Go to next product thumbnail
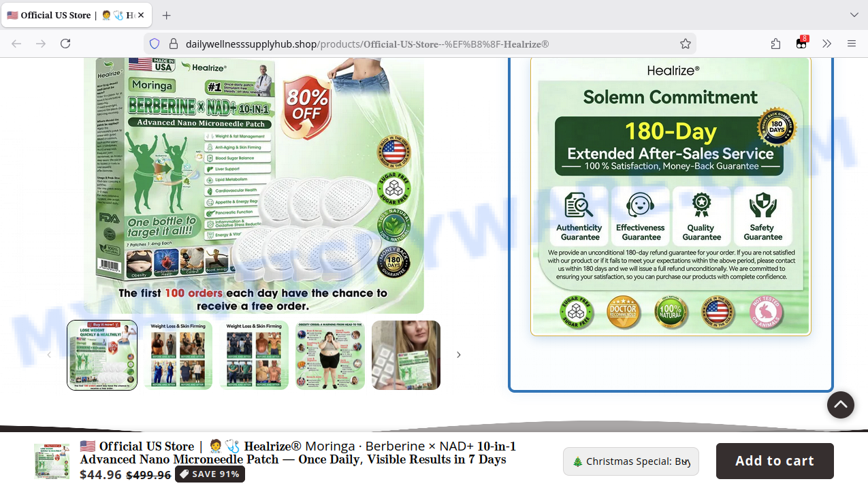This screenshot has height=490, width=868. point(458,355)
